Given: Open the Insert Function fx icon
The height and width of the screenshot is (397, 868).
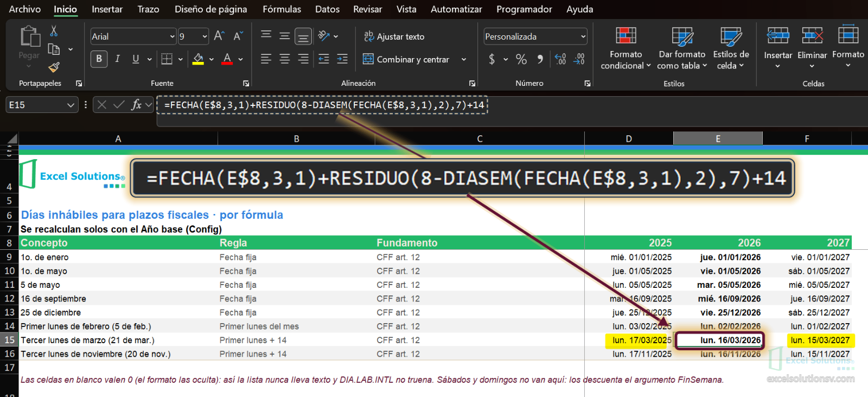Looking at the screenshot, I should [136, 105].
